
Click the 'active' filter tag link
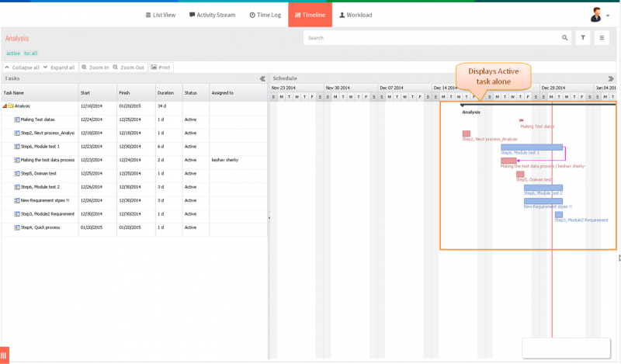(x=13, y=53)
